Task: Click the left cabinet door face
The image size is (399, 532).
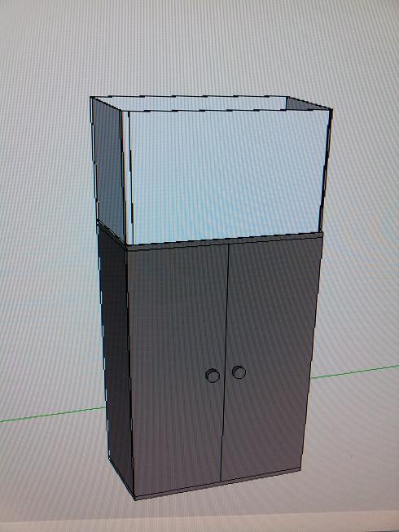Action: point(176,367)
